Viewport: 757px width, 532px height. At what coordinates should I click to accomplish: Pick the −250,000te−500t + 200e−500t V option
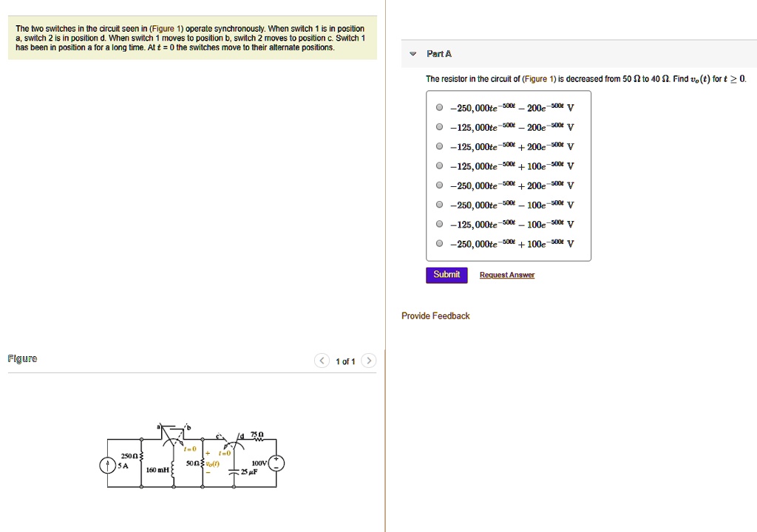click(x=439, y=185)
